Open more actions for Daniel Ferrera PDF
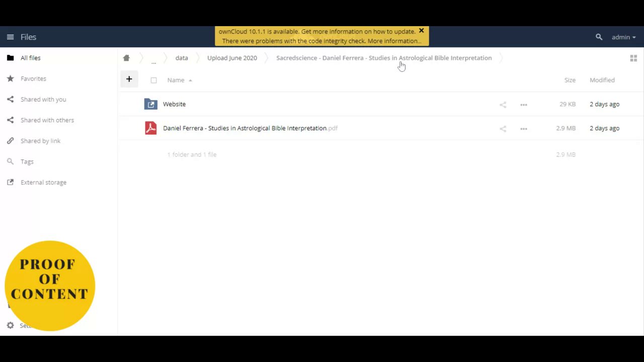 coord(523,129)
